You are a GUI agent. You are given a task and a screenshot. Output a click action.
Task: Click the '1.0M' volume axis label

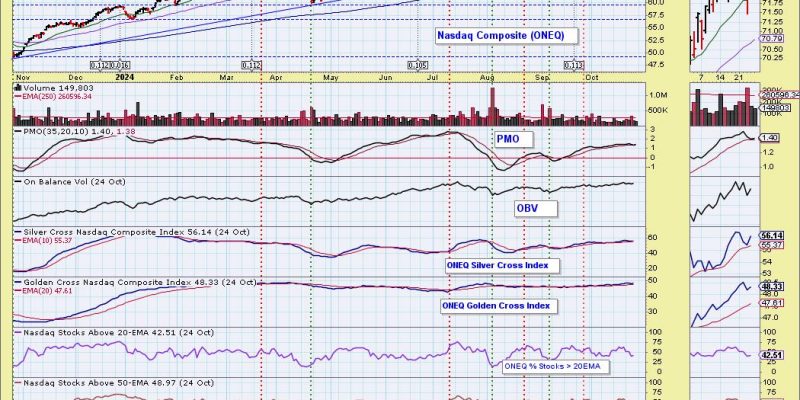coord(658,95)
